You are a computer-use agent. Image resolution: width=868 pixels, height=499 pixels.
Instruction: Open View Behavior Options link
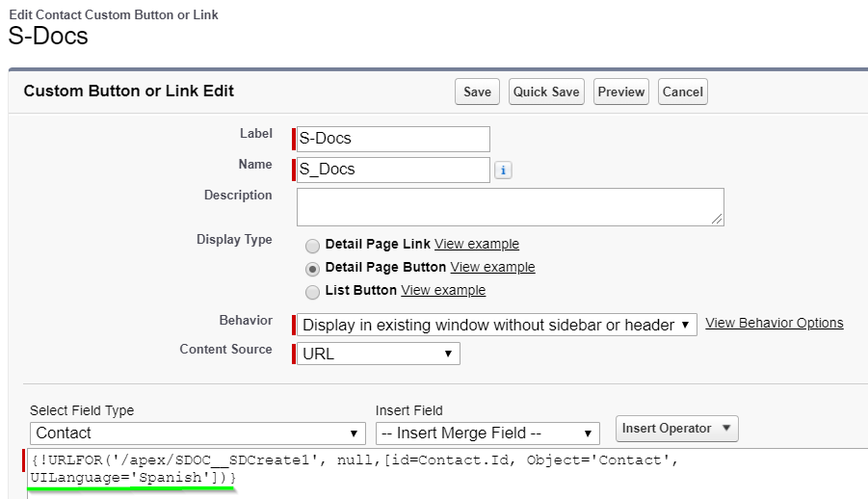pyautogui.click(x=774, y=323)
